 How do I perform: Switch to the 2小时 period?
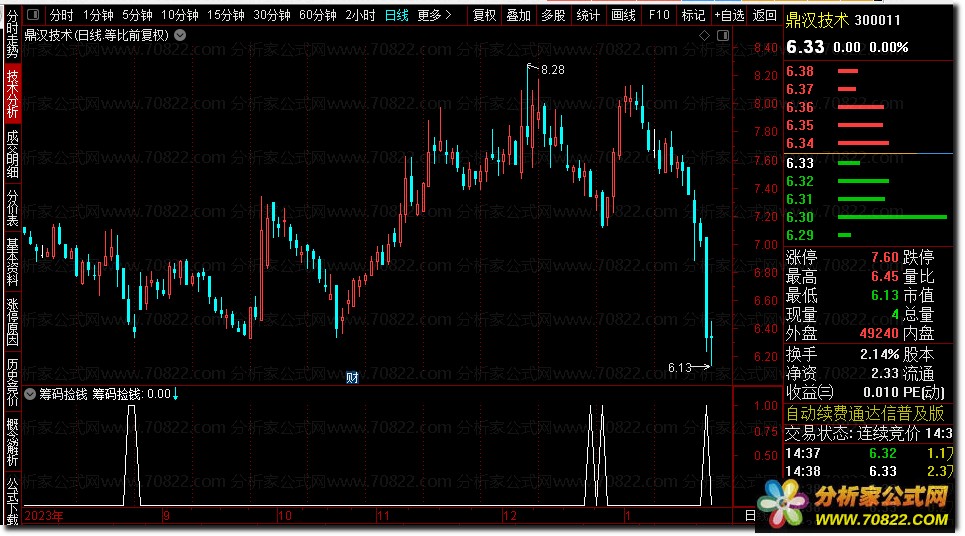point(360,15)
